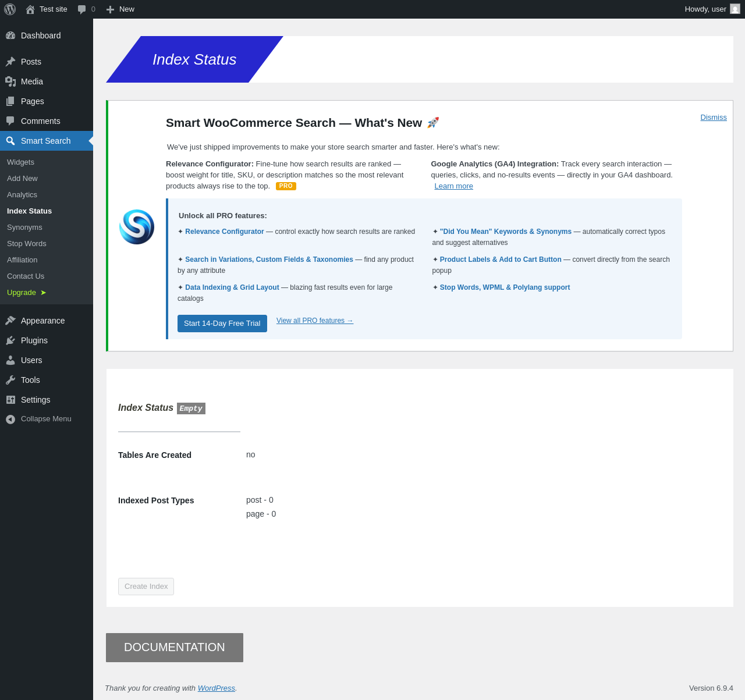Click the Posts pushpin icon
The height and width of the screenshot is (700, 745).
(10, 62)
